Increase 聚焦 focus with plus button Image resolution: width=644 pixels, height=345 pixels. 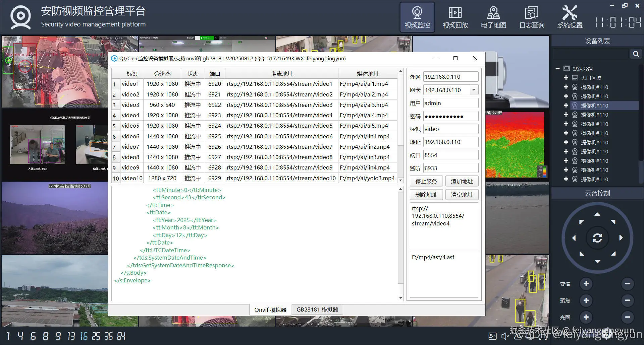tap(586, 300)
